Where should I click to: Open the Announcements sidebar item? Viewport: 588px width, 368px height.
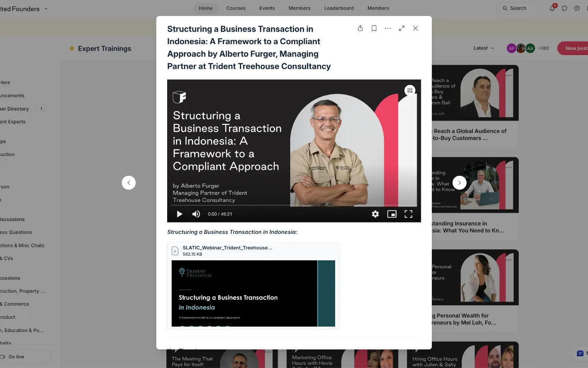pos(13,95)
